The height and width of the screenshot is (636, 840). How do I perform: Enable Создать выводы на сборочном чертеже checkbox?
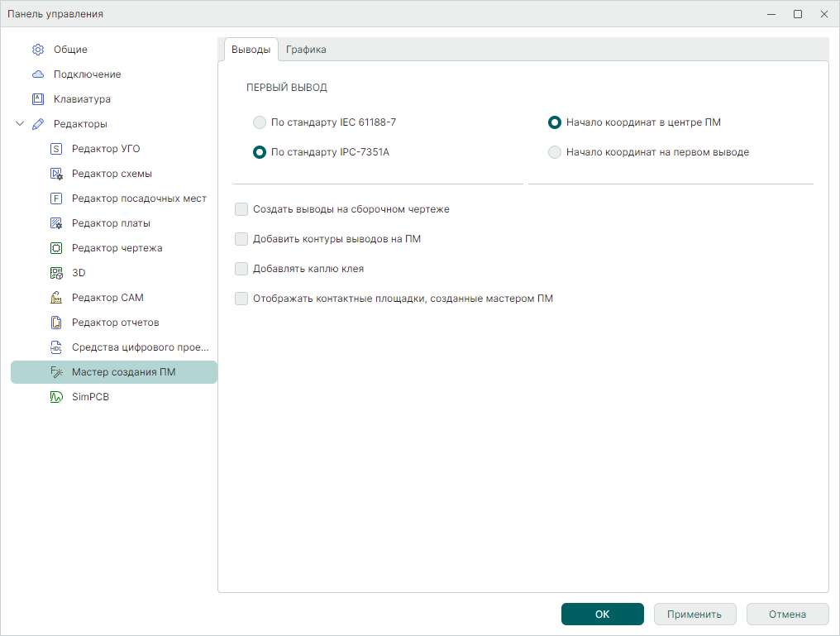[241, 209]
